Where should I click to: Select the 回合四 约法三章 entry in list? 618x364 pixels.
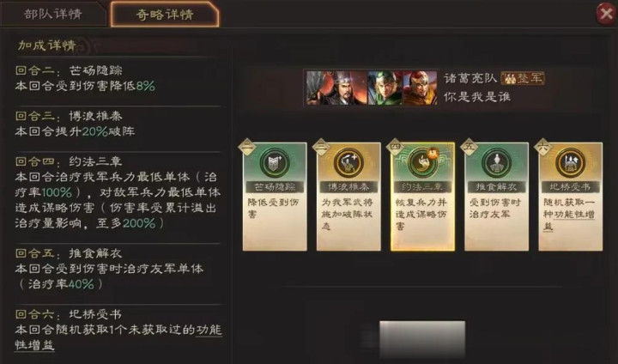(118, 192)
